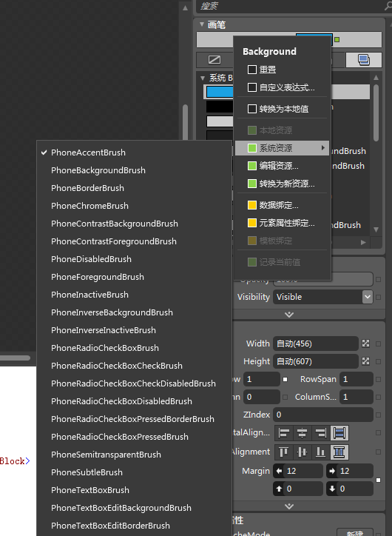Click white advanced marker next to Row field
Viewport: 392px width, 536px height.
tap(285, 380)
